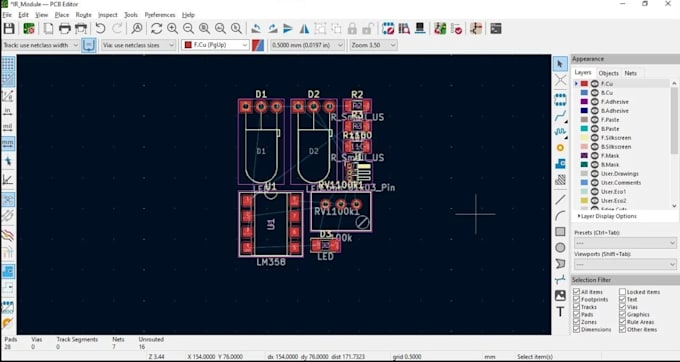Click the Plot icon in the toolbar

tap(81, 29)
